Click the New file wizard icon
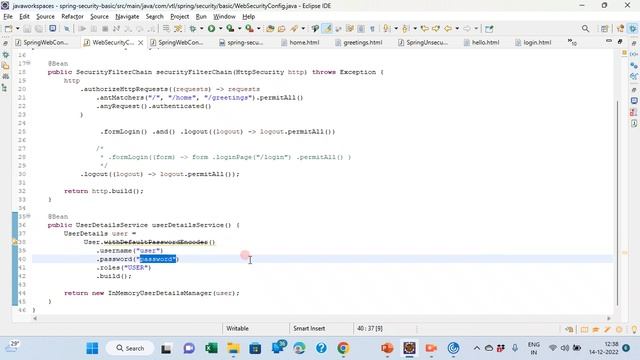Viewport: 640px width, 360px height. 8,29
